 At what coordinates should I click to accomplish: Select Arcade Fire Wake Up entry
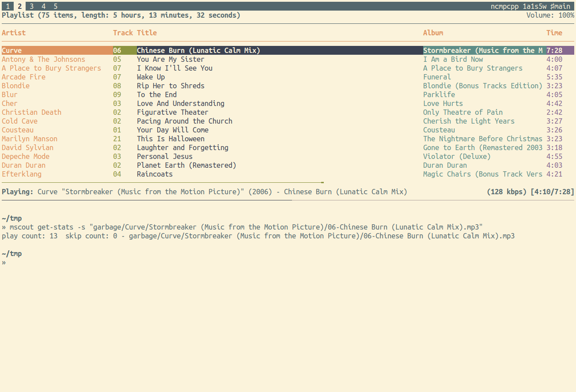pos(288,77)
